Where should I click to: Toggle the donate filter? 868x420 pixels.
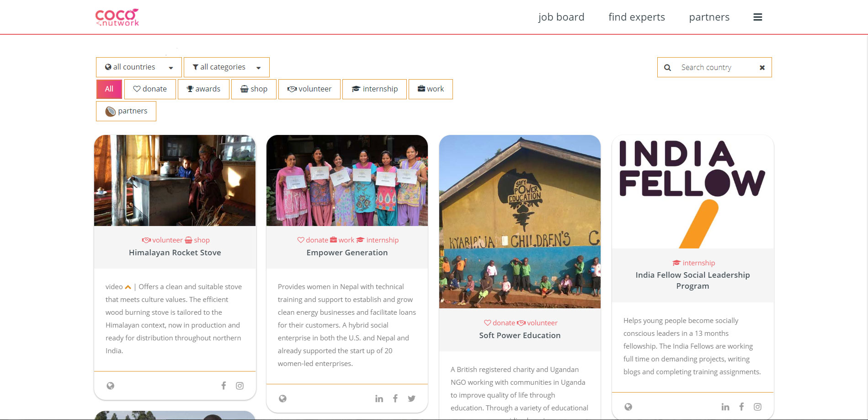coord(150,89)
